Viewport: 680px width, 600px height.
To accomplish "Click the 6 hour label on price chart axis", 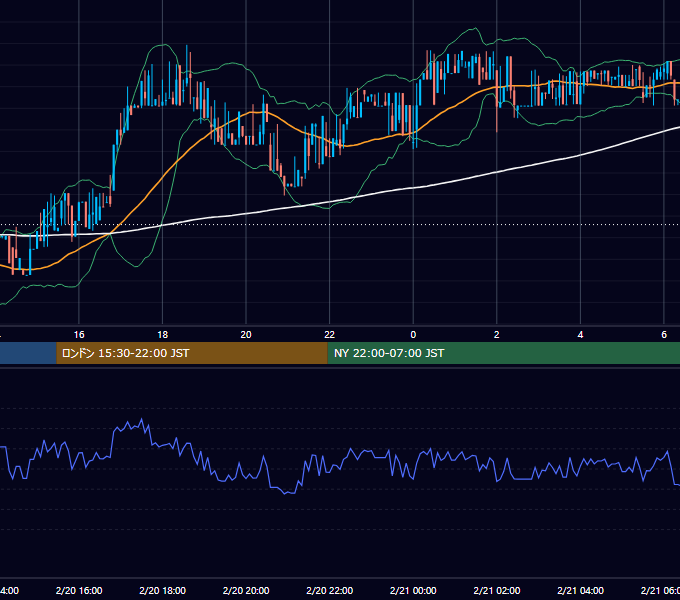I will coord(664,335).
